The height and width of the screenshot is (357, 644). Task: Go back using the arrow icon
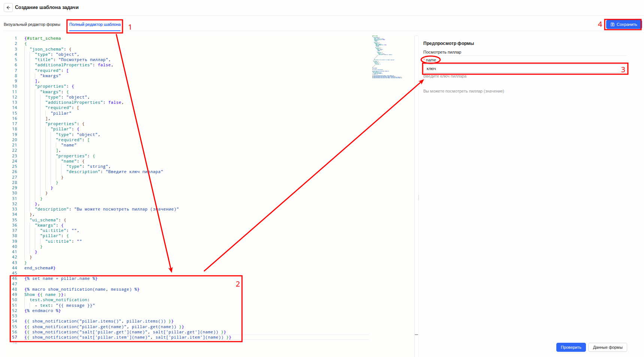pyautogui.click(x=8, y=7)
